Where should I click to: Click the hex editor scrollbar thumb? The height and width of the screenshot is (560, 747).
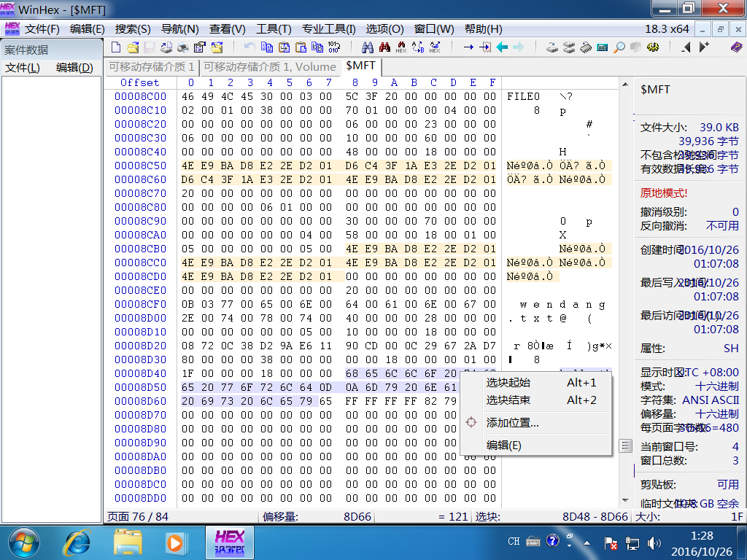coord(625,446)
